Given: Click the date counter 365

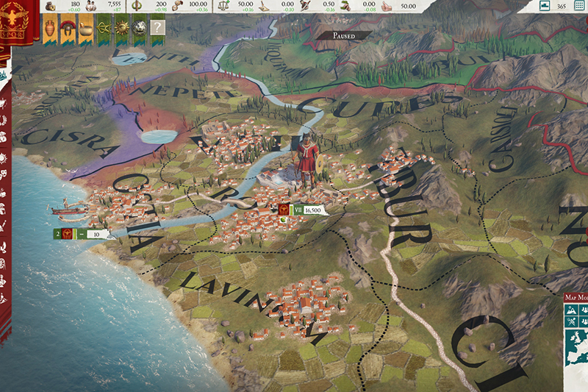Looking at the screenshot, I should pos(562,7).
